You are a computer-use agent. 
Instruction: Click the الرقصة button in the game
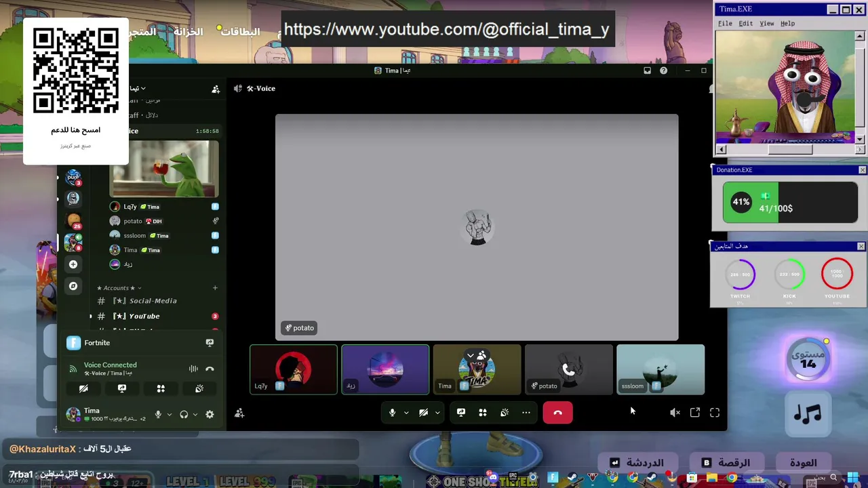(x=726, y=463)
